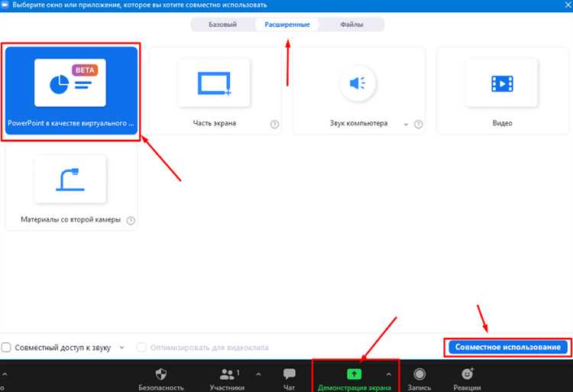This screenshot has height=392, width=573.
Task: Switch to the Файлы tab
Action: [x=351, y=24]
